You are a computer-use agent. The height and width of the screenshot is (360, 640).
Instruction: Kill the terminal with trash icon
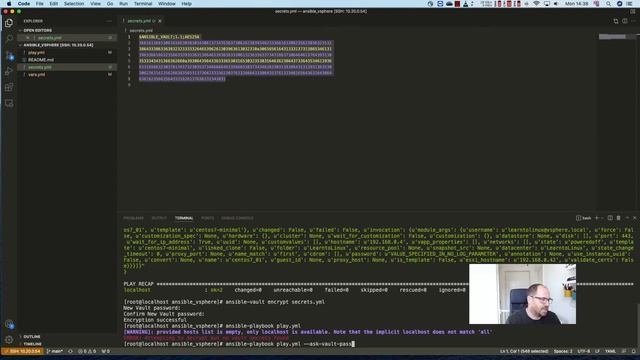[x=618, y=218]
